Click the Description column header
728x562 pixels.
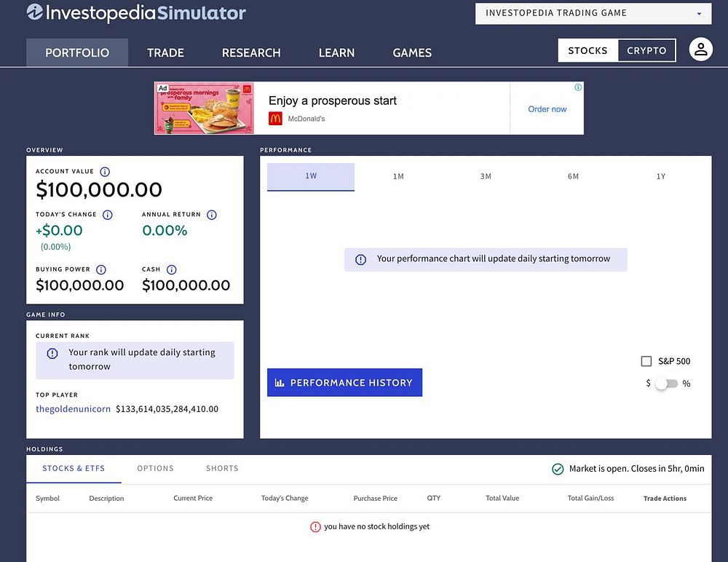pos(106,499)
